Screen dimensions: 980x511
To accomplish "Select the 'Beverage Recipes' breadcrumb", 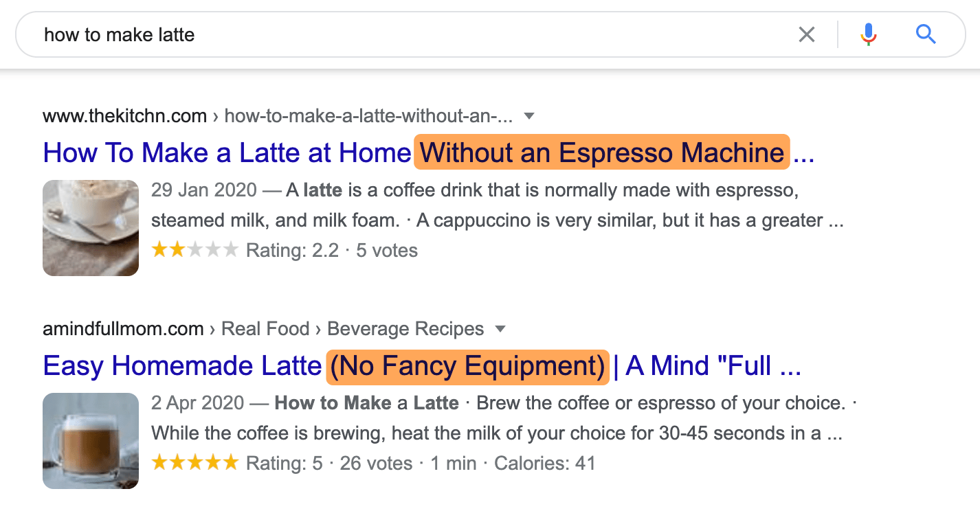I will pos(405,329).
